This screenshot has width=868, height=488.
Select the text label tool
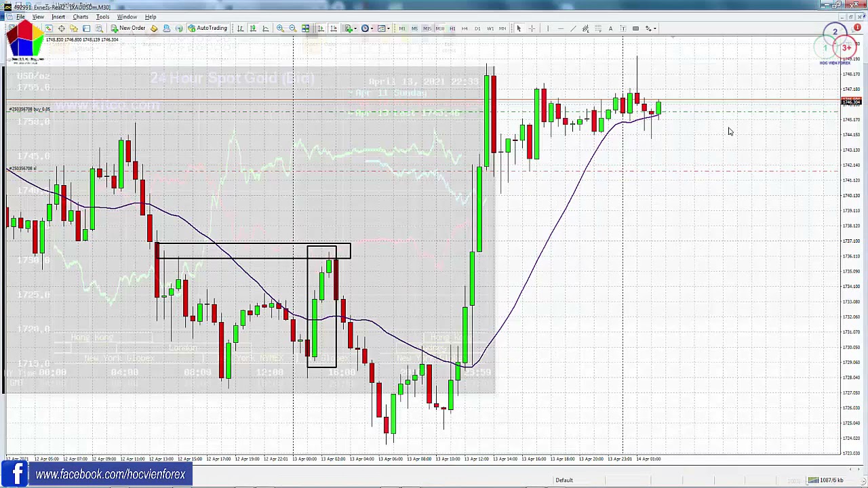pos(623,28)
